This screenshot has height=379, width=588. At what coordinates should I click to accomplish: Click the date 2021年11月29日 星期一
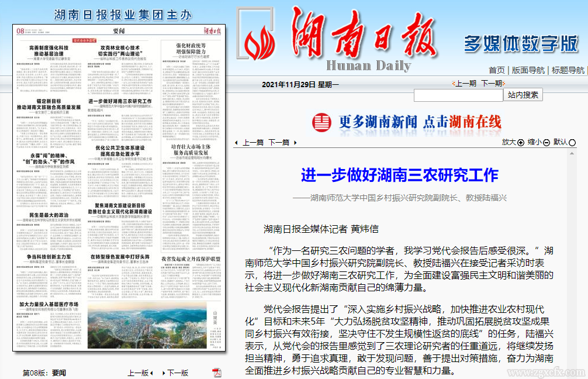300,84
